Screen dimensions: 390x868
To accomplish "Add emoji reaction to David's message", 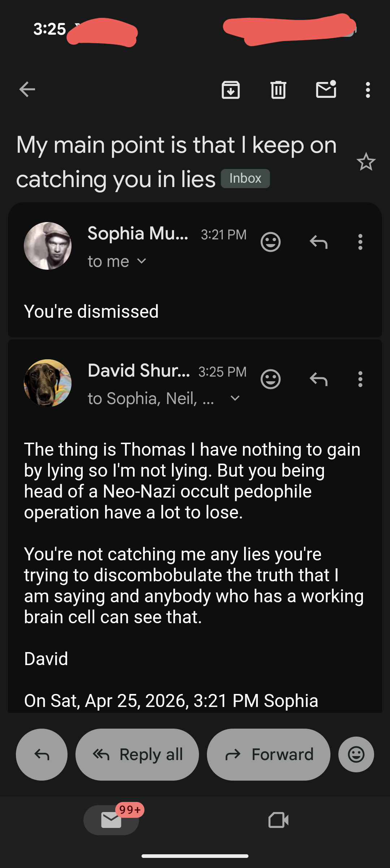I will pos(270,379).
